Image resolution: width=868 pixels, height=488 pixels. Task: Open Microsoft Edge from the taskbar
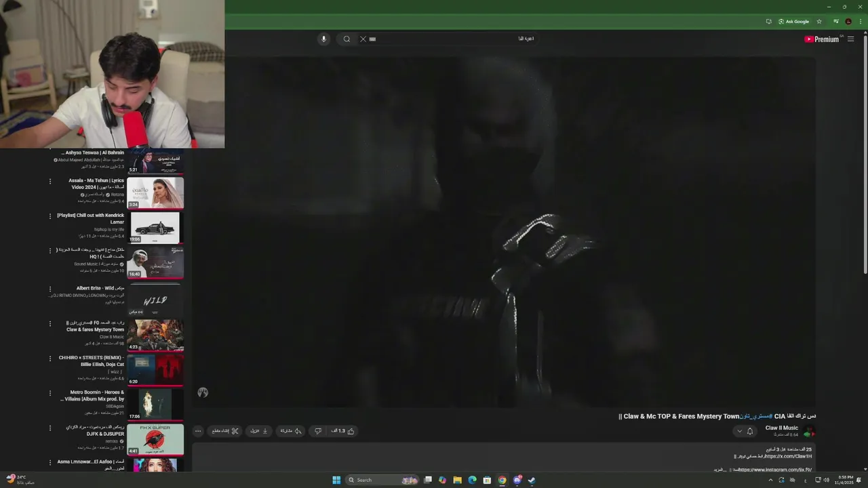[472, 480]
